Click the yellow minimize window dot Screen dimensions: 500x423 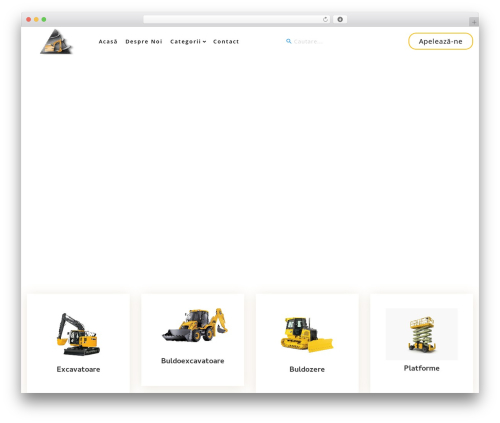(x=36, y=20)
